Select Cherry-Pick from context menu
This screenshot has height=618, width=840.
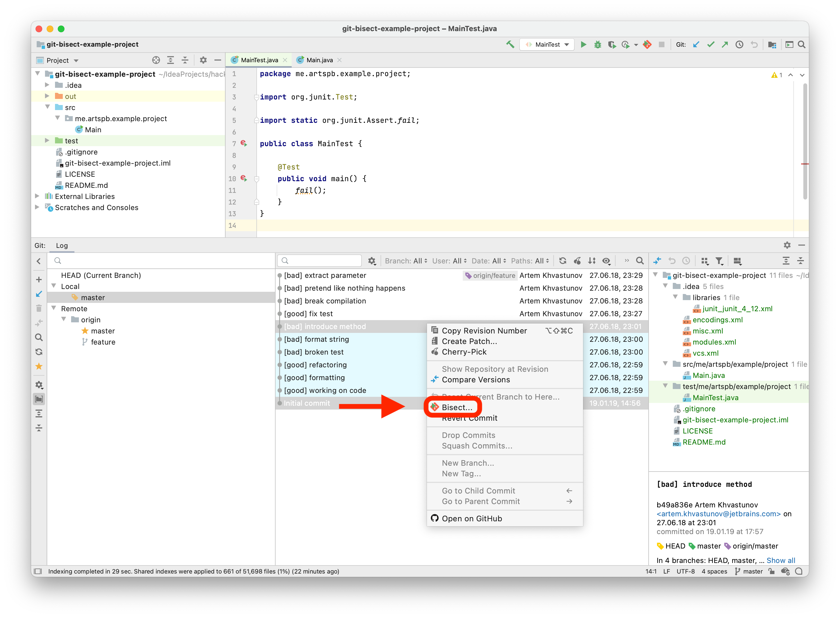pos(465,352)
